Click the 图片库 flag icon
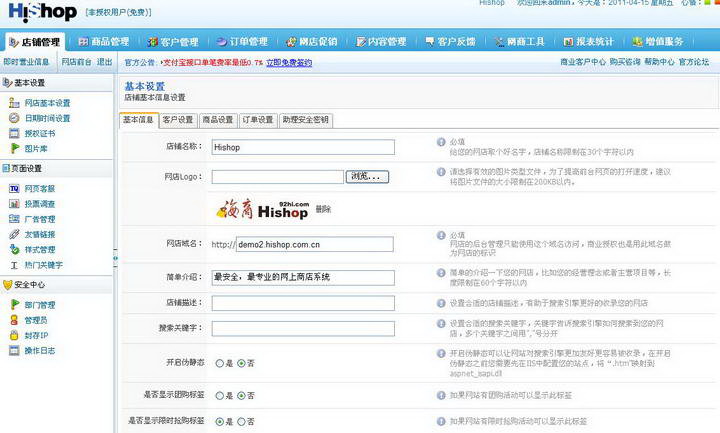This screenshot has height=433, width=720. (15, 148)
